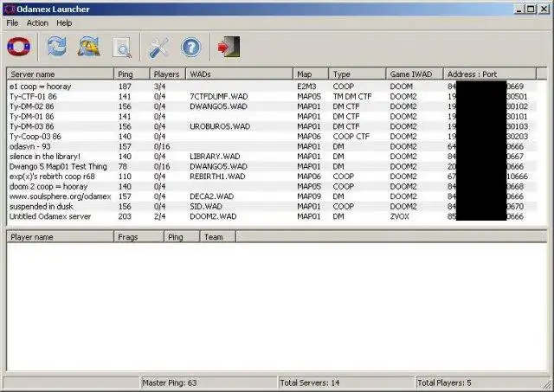Click the ZVOX game IWAD cell
The height and width of the screenshot is (392, 554).
[x=400, y=216]
